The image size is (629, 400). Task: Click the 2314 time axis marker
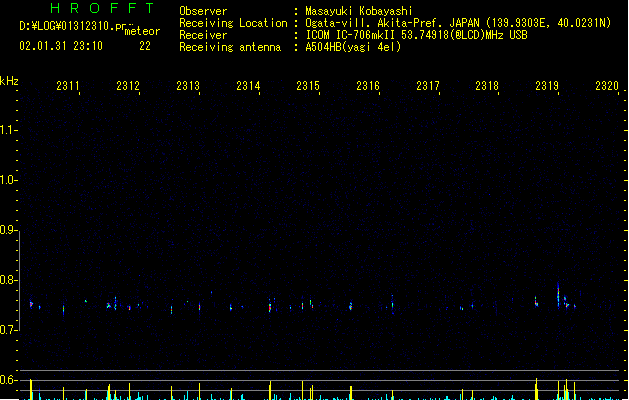[x=248, y=86]
